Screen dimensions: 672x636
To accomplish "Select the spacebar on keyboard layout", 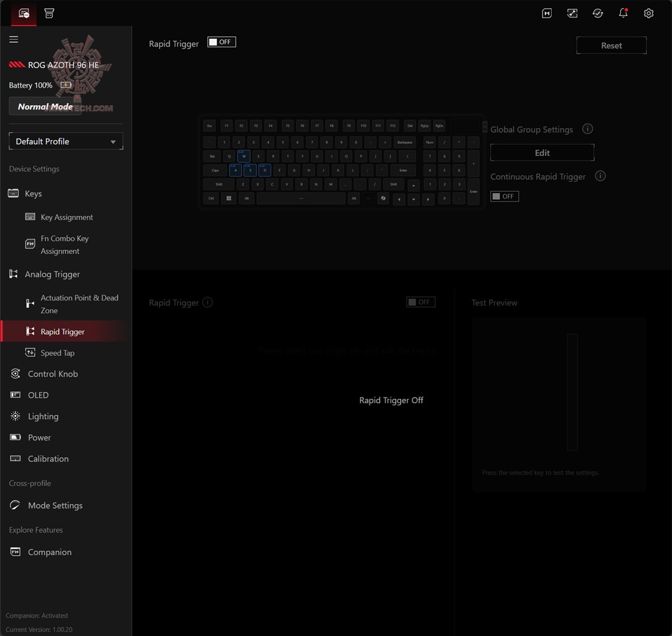I will 301,199.
